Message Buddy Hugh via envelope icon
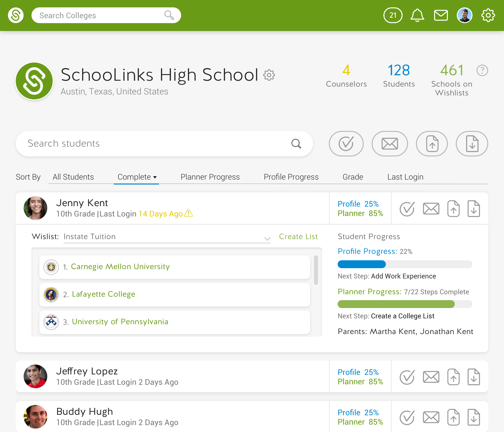Viewport: 504px width, 432px height. (431, 417)
